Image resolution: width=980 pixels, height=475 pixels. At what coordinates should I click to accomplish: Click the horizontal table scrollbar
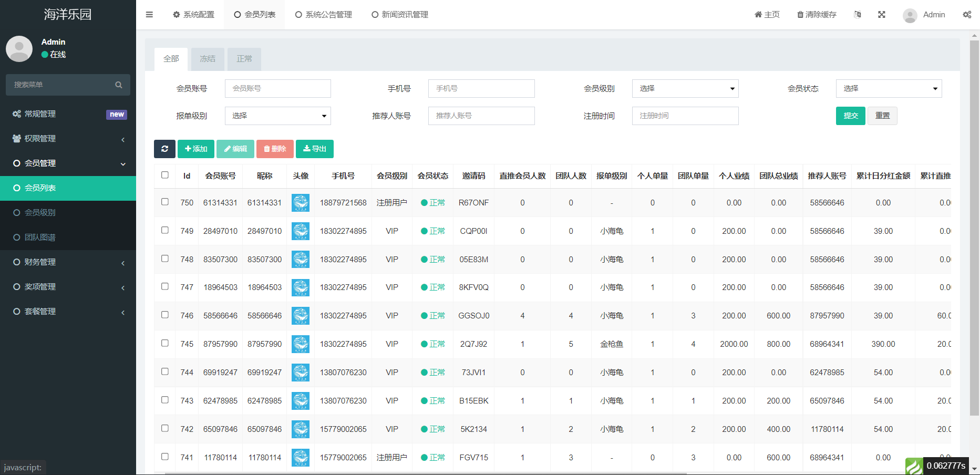point(426,473)
